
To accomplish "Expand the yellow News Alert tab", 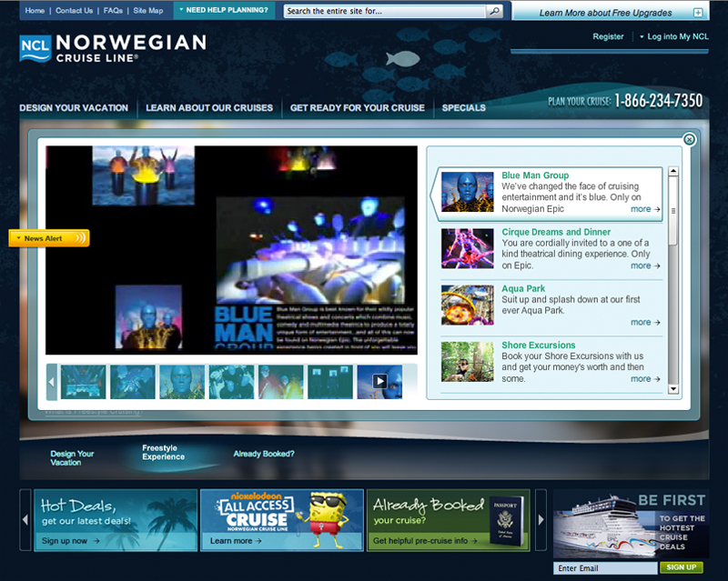I will click(x=49, y=238).
